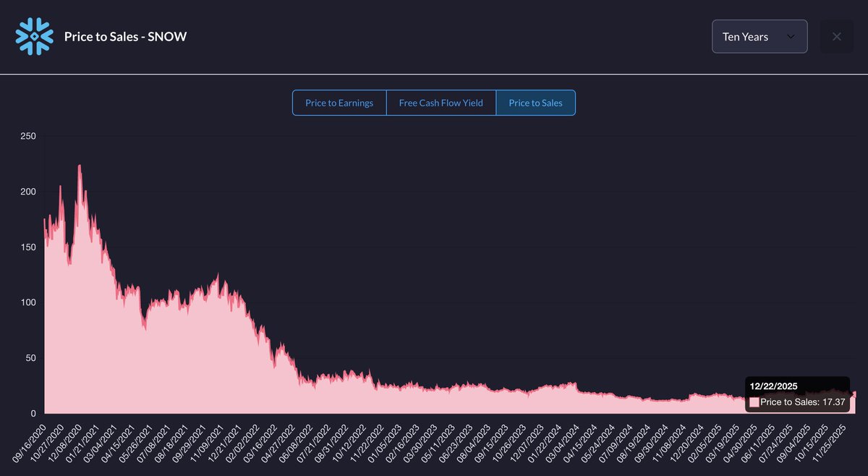Viewport: 868px width, 476px height.
Task: Open the Ten Years time range dropdown
Action: (759, 36)
